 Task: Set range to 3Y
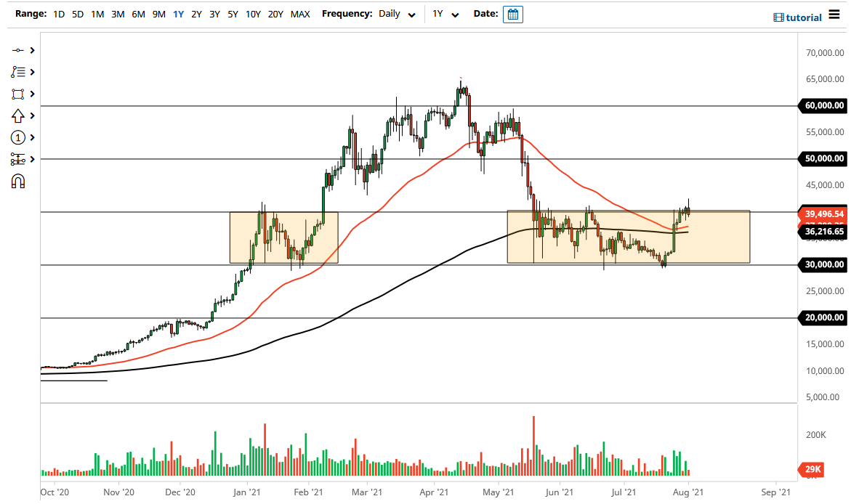[215, 14]
